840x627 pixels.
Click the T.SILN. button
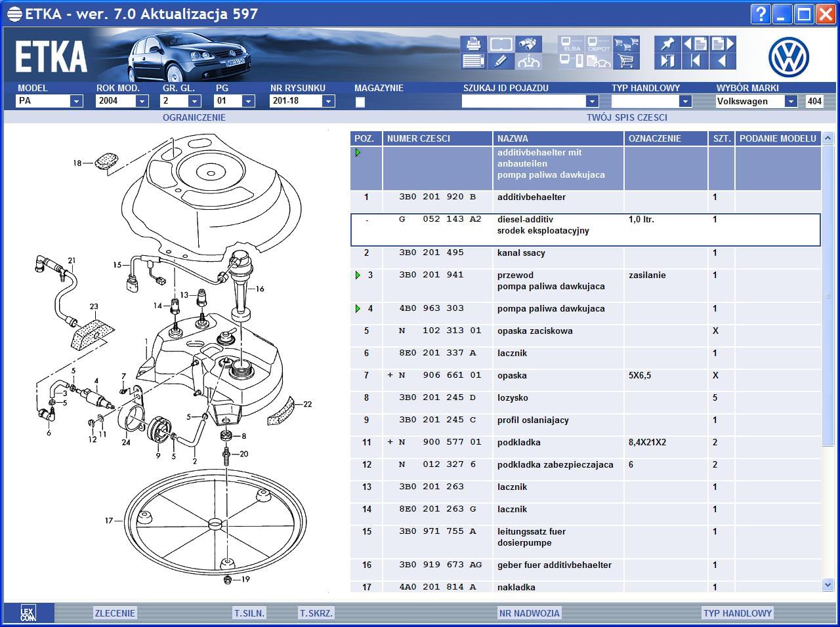coord(249,613)
